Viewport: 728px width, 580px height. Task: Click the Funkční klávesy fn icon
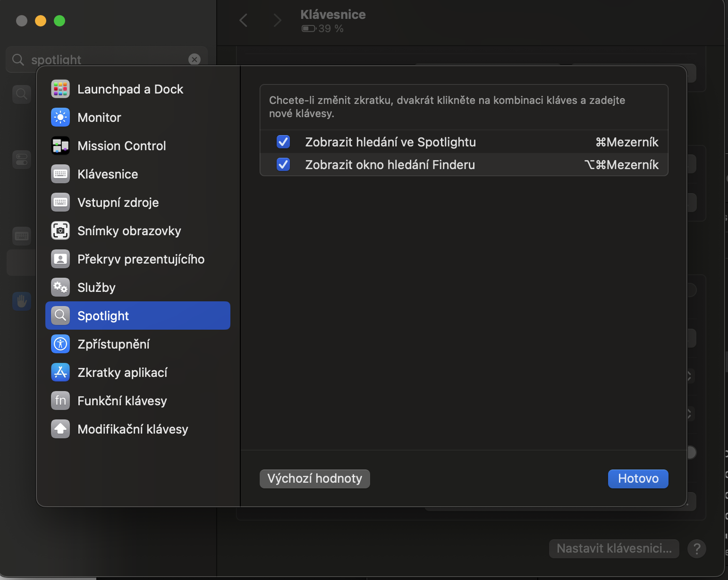click(60, 401)
